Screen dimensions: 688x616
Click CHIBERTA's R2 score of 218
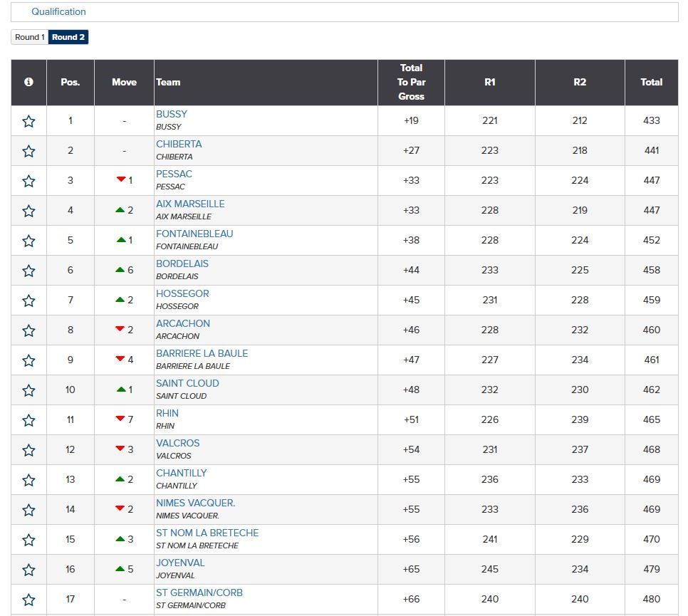point(580,150)
